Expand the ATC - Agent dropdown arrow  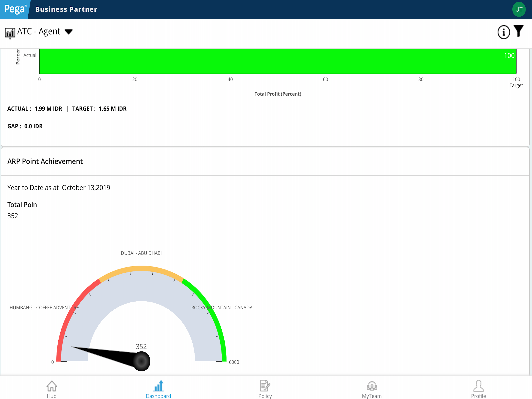pyautogui.click(x=69, y=32)
